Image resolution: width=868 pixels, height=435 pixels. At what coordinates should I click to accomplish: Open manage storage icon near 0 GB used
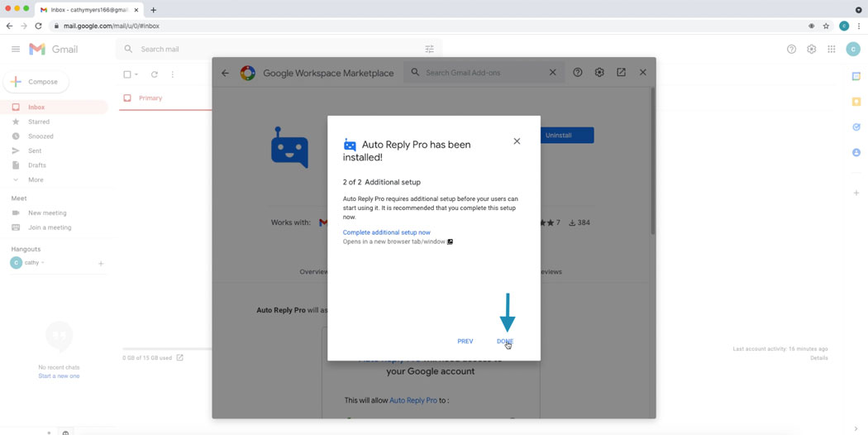[x=180, y=357]
